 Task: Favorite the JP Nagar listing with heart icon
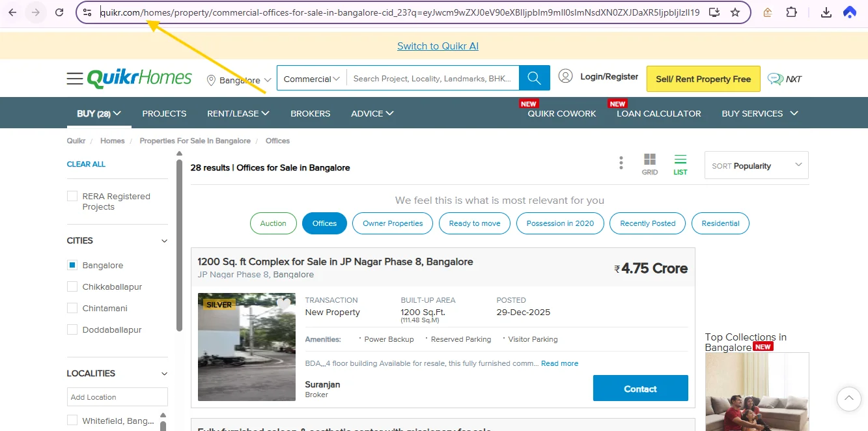tap(284, 304)
